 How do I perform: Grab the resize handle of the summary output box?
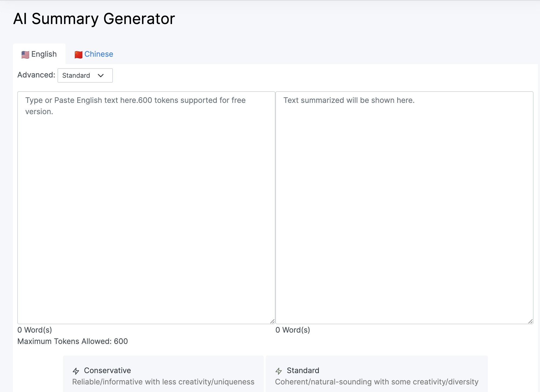(530, 321)
